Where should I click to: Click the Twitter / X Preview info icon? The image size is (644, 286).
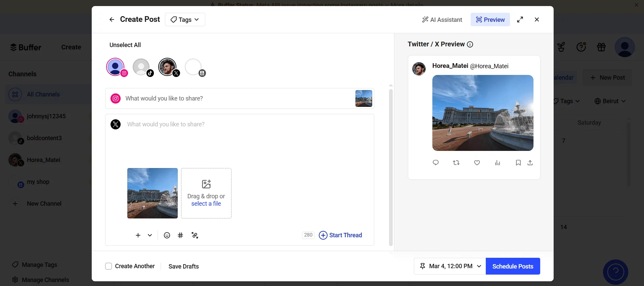click(x=470, y=44)
